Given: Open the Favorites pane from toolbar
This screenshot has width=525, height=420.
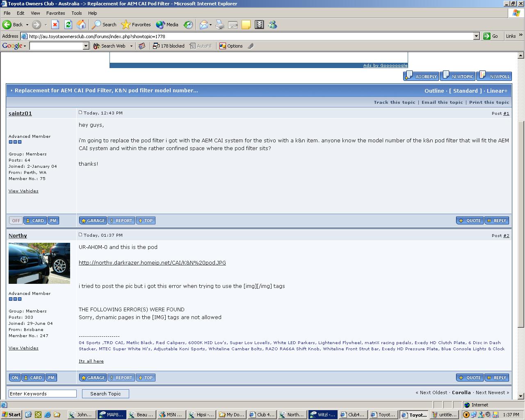Looking at the screenshot, I should [x=136, y=25].
